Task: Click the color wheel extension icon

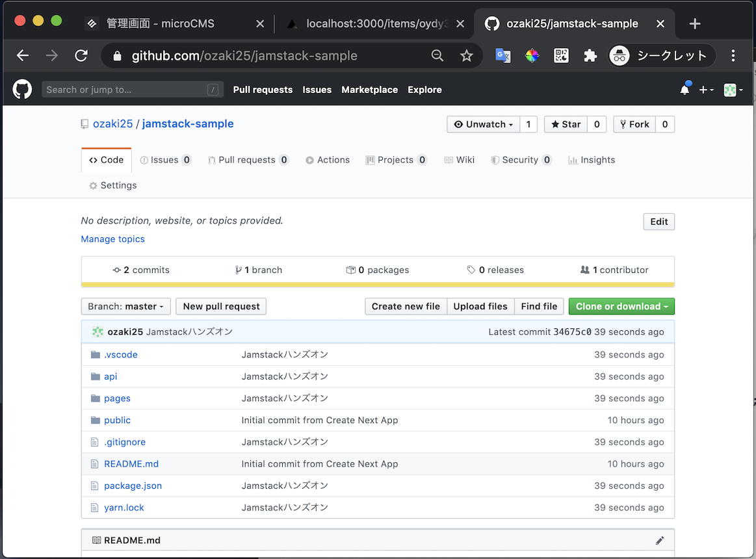Action: 532,56
